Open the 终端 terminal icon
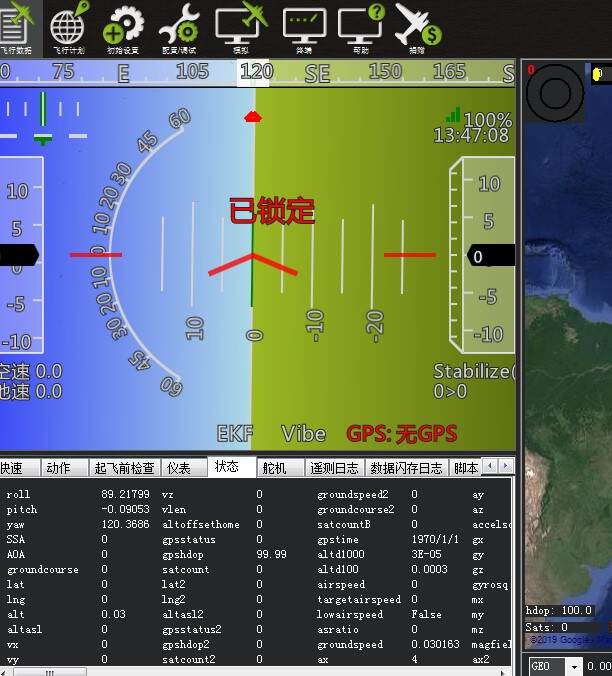 (304, 27)
